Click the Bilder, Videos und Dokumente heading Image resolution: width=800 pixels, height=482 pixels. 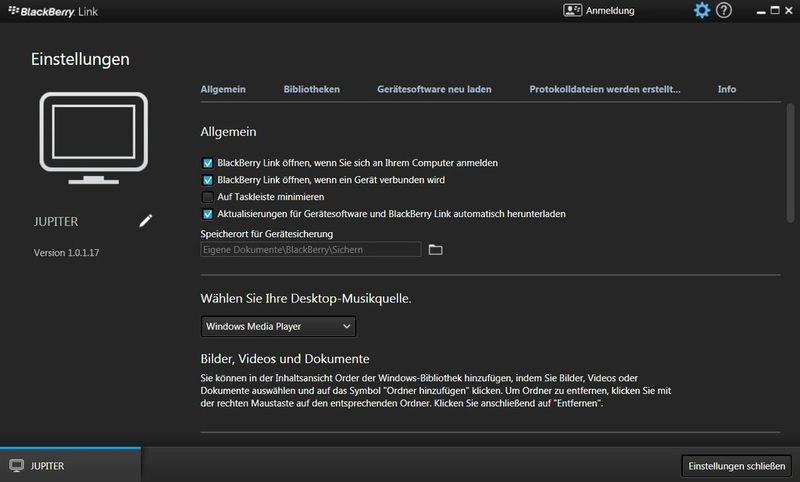[285, 359]
